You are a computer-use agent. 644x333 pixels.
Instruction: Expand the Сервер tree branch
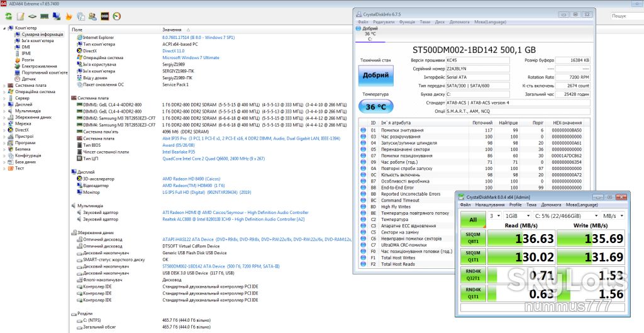4,98
